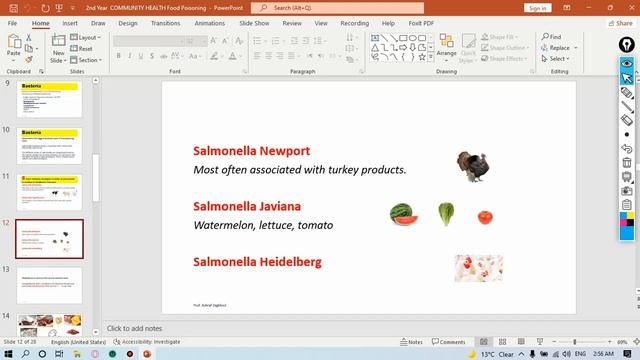Click the trash bin icon on overlay toolbar
This screenshot has width=640, height=360.
[x=627, y=162]
